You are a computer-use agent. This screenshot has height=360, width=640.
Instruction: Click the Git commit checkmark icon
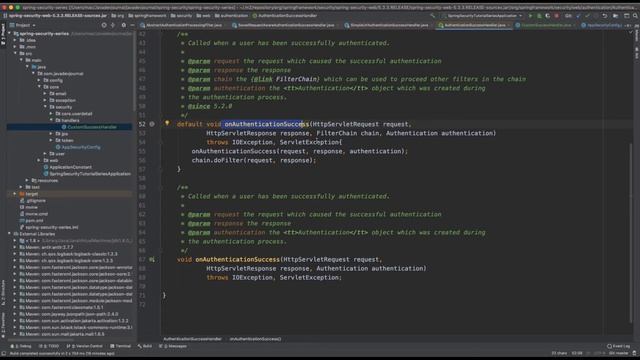click(x=587, y=16)
